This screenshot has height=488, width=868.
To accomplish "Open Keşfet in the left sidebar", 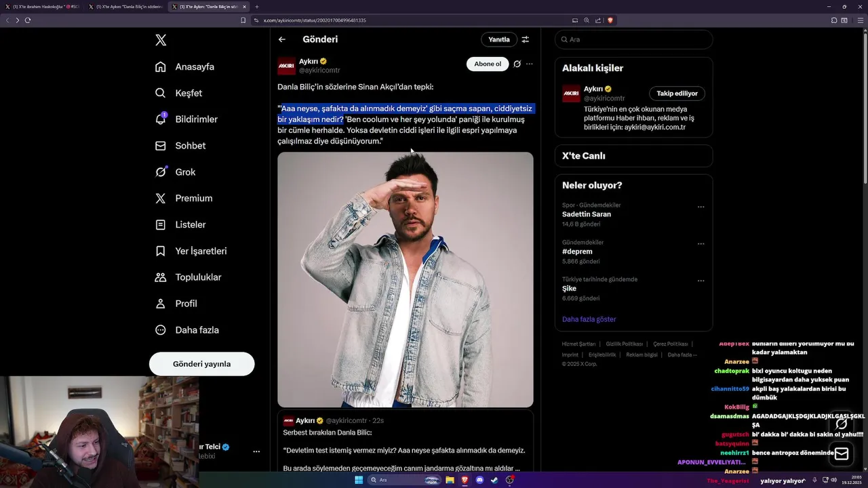I will click(178, 93).
